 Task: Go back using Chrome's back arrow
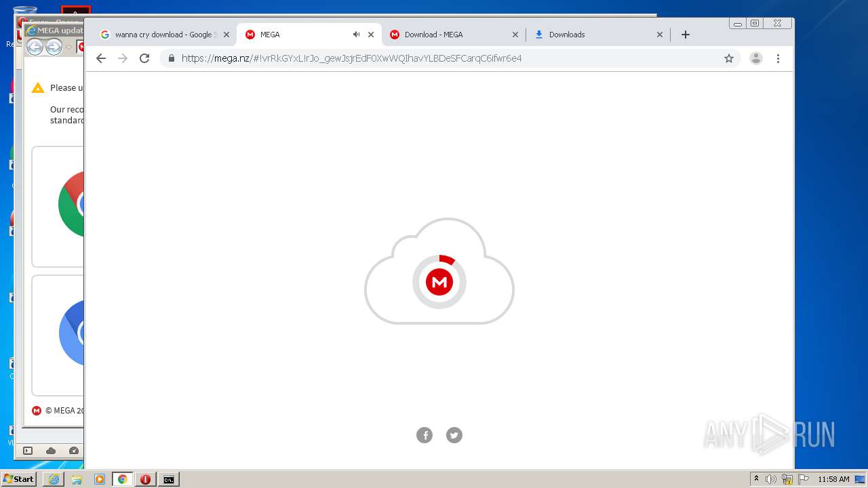point(101,58)
